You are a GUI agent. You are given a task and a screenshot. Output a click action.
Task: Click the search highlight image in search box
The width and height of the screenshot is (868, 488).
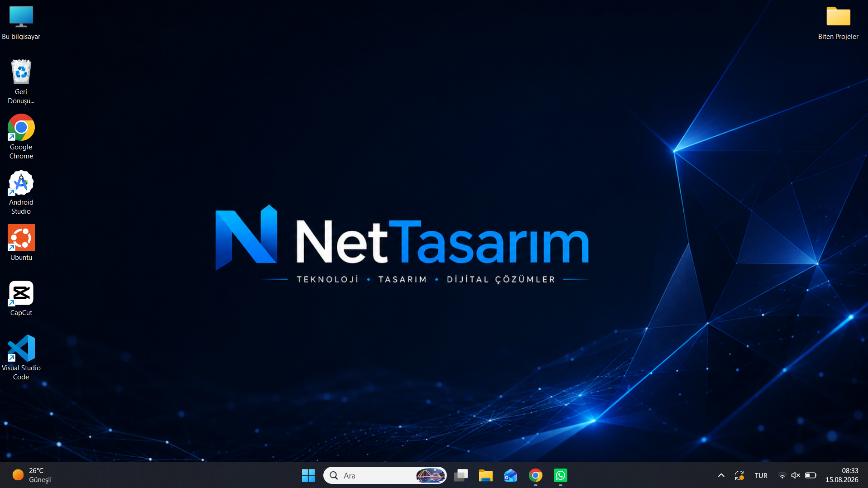pos(430,475)
